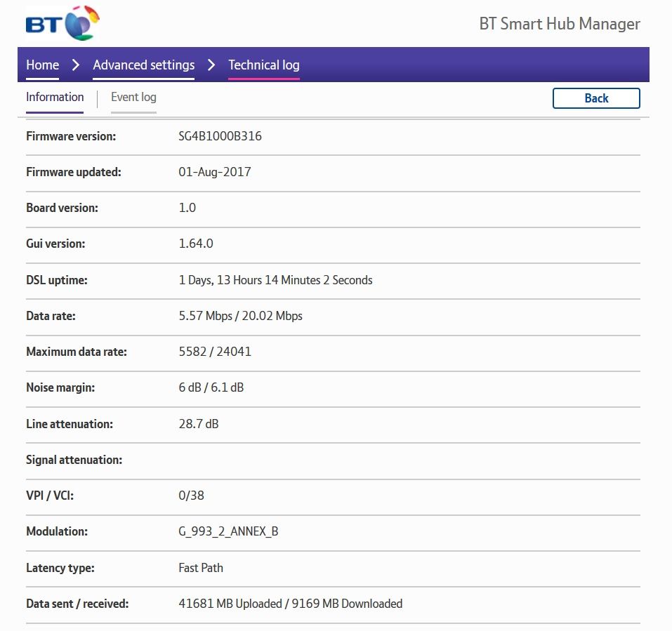Select noise margin 6 dB / 6.1 dB
Image resolution: width=672 pixels, height=631 pixels.
(211, 387)
